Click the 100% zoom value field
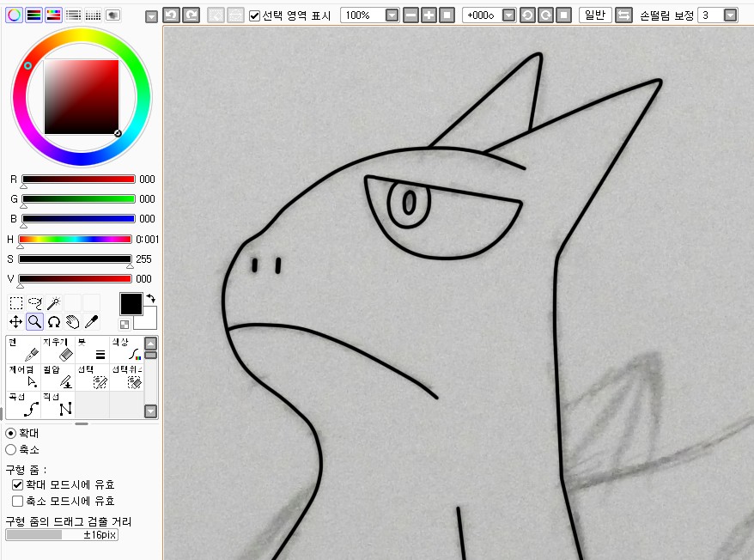 pos(363,15)
